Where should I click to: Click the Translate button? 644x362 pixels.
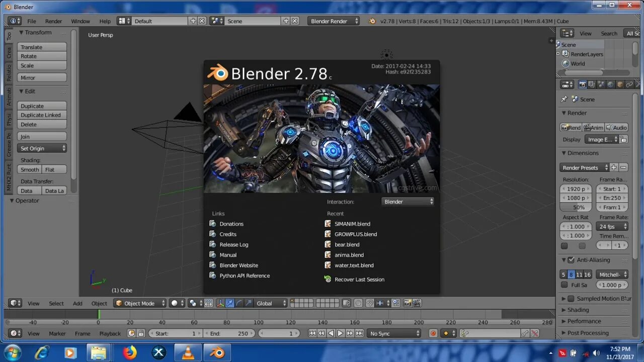coord(42,47)
